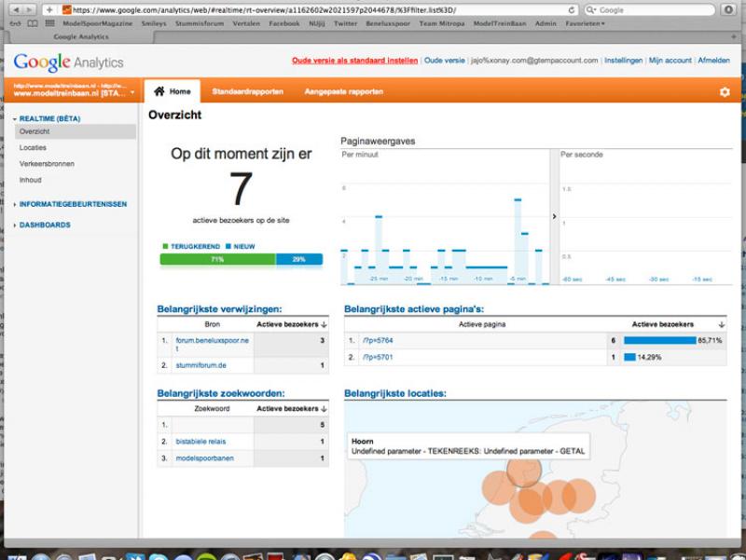The height and width of the screenshot is (560, 746).
Task: Open the Standaardrapporten tab
Action: tap(247, 91)
